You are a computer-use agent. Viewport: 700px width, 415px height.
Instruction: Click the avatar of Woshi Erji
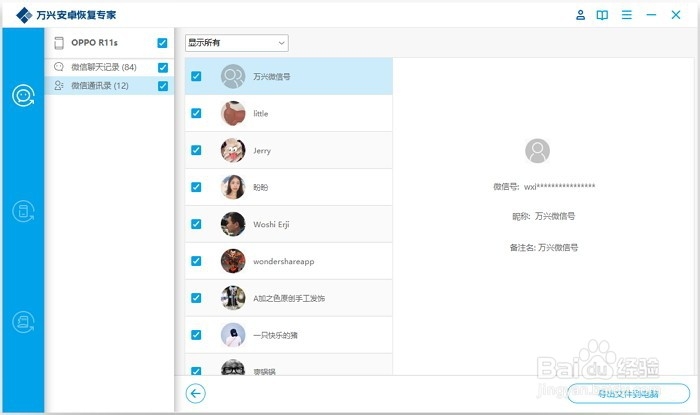[233, 224]
